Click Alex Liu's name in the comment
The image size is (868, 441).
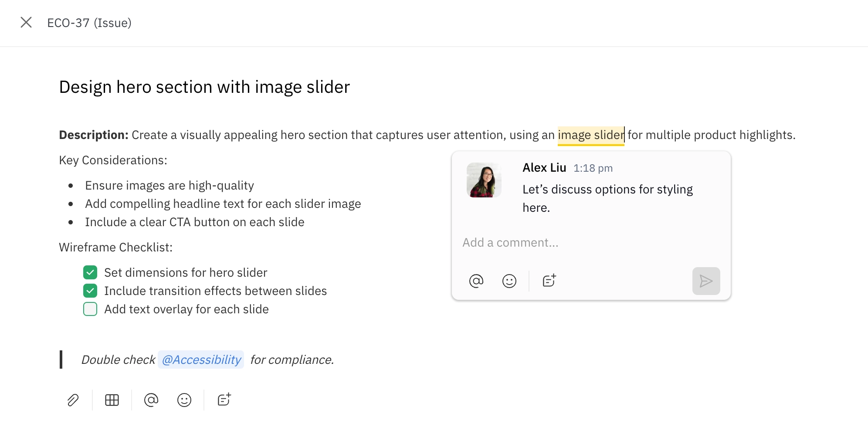(544, 167)
